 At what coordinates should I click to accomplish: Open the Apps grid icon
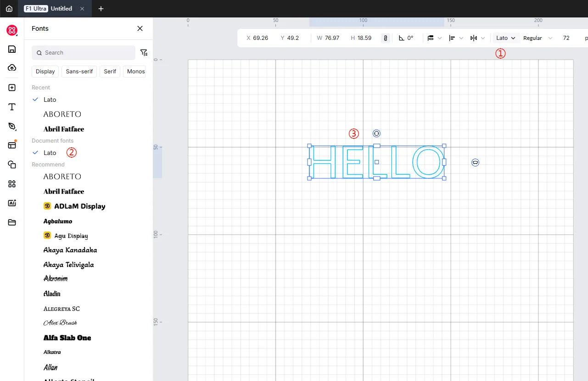[12, 184]
